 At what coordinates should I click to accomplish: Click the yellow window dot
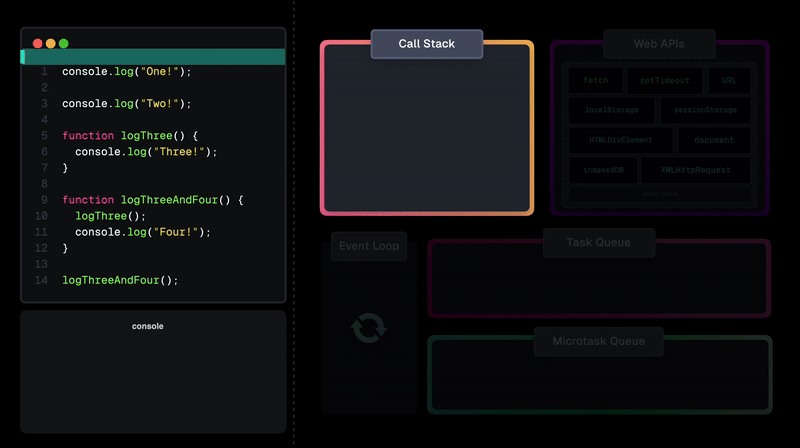pyautogui.click(x=51, y=43)
